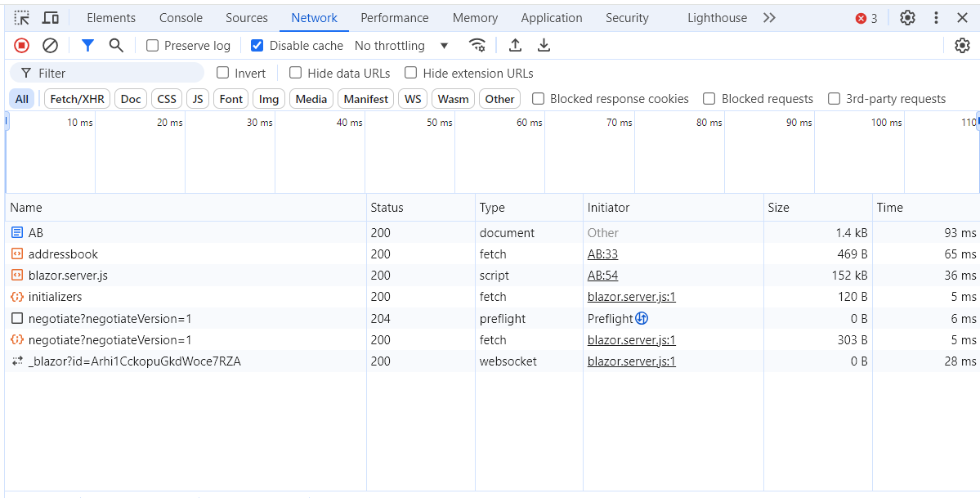Check Blocked requests
This screenshot has width=980, height=498.
point(709,98)
